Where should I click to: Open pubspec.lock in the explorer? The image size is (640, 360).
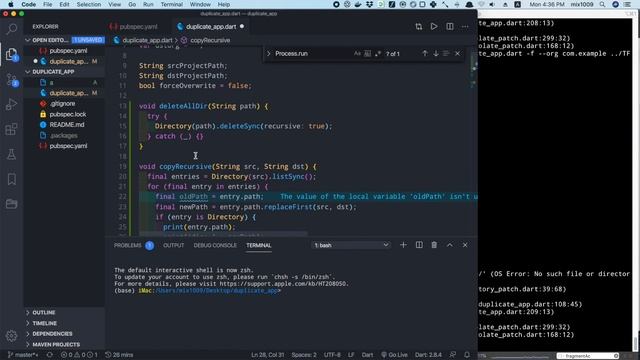click(x=68, y=114)
